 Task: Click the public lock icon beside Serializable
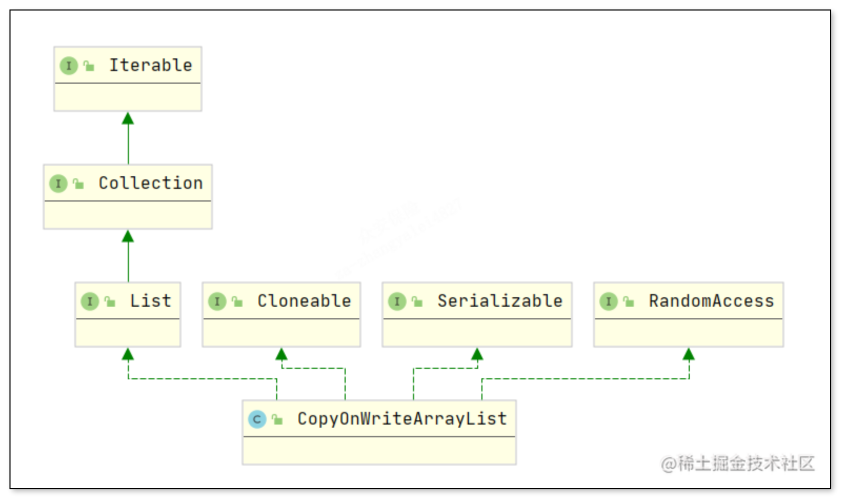click(x=417, y=301)
